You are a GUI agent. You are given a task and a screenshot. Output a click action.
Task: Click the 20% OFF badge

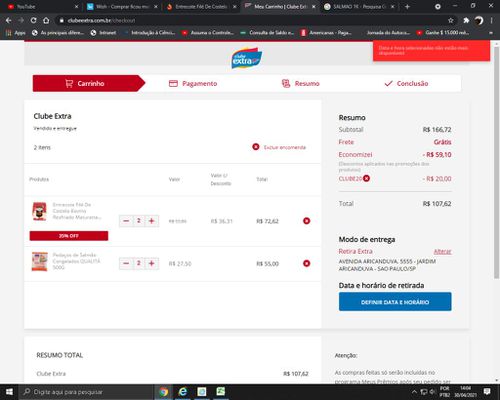pos(69,236)
